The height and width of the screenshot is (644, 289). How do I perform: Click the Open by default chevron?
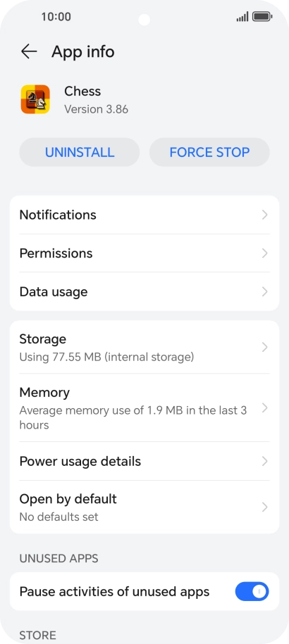point(265,507)
